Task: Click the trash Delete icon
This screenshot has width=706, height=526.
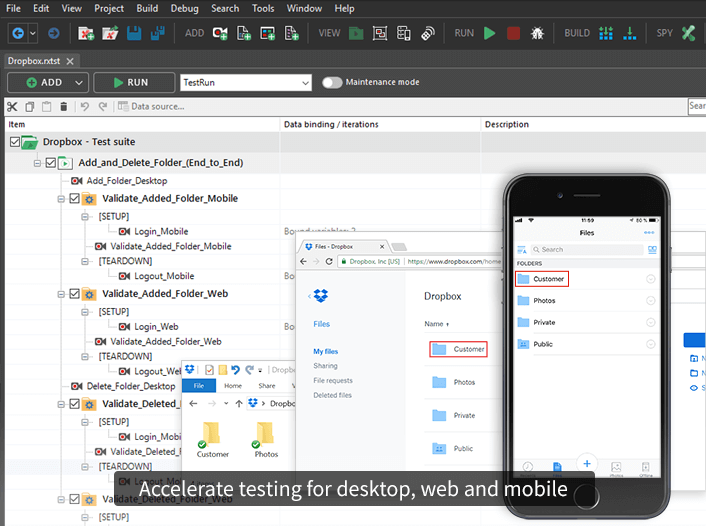Action: 64,106
